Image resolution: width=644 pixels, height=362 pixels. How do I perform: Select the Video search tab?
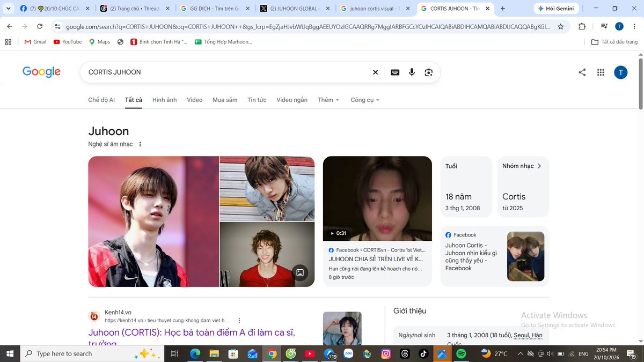coord(195,100)
